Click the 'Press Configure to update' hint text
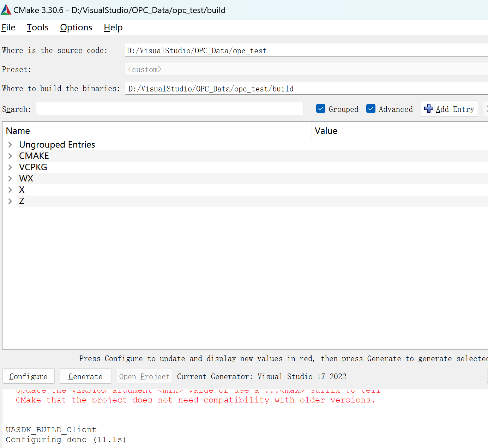Image resolution: width=488 pixels, height=448 pixels. [x=283, y=359]
